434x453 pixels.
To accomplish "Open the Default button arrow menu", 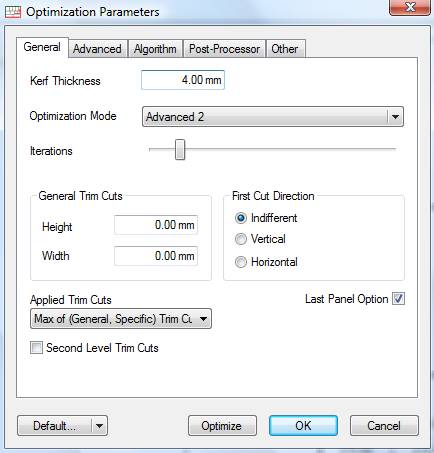I will pyautogui.click(x=99, y=426).
